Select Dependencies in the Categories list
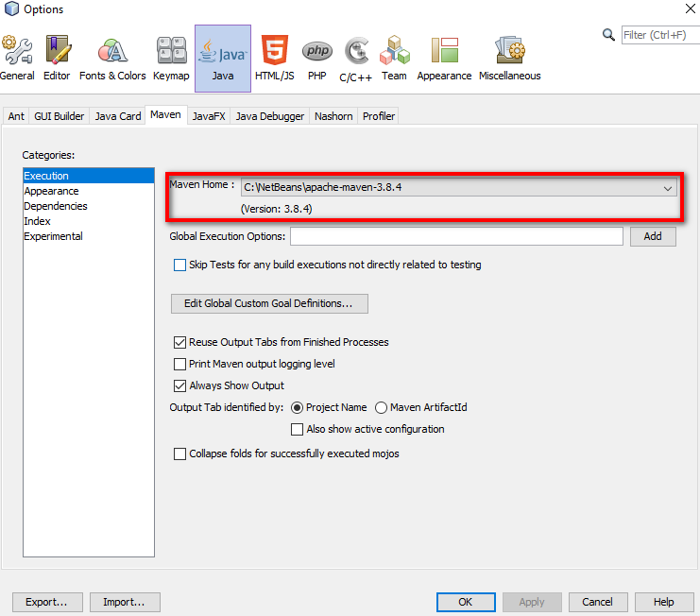700x616 pixels. [x=56, y=206]
